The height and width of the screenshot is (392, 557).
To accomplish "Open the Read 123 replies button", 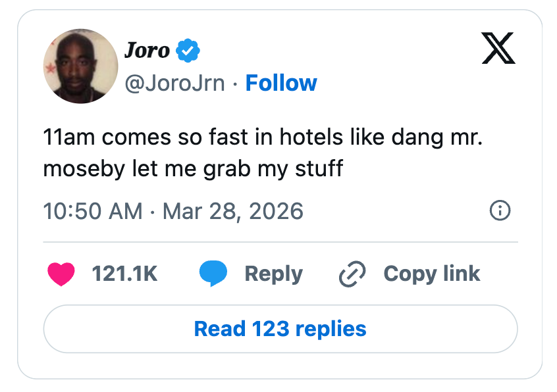I will tap(279, 329).
